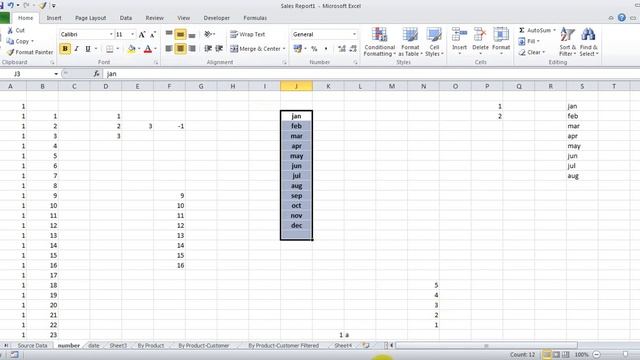Align text right
This screenshot has width=640, height=360.
pyautogui.click(x=192, y=49)
